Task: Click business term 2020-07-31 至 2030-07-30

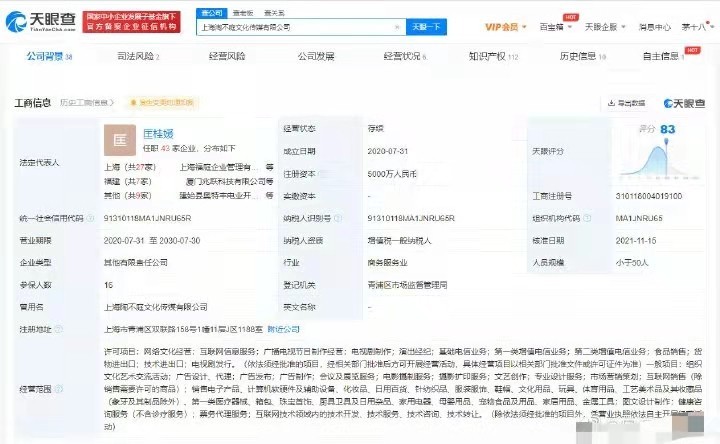Action: click(x=152, y=241)
